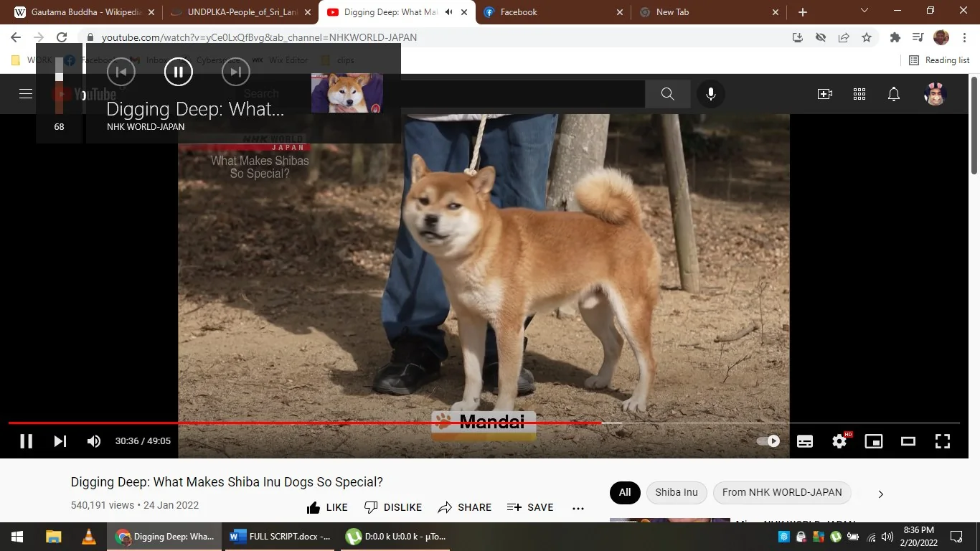Viewport: 980px width, 551px height.
Task: Click Shiba thumbnail in media overlay
Action: (347, 93)
